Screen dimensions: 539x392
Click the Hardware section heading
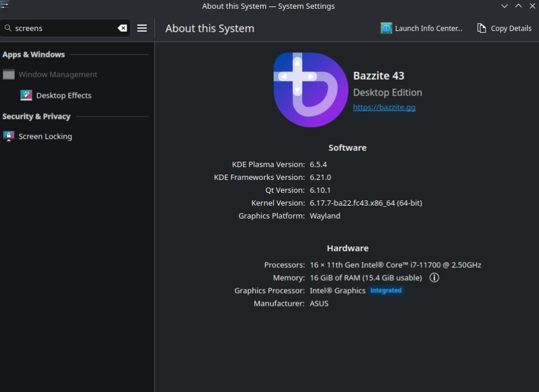(347, 248)
